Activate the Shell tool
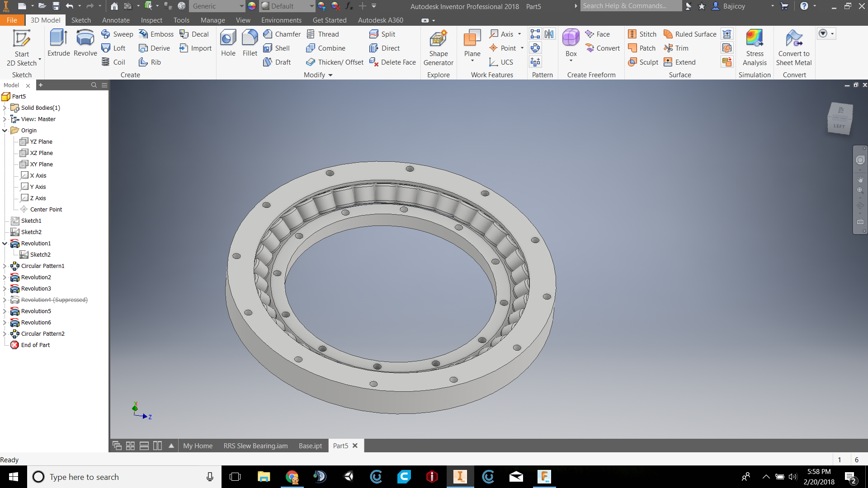The image size is (868, 488). pyautogui.click(x=278, y=48)
